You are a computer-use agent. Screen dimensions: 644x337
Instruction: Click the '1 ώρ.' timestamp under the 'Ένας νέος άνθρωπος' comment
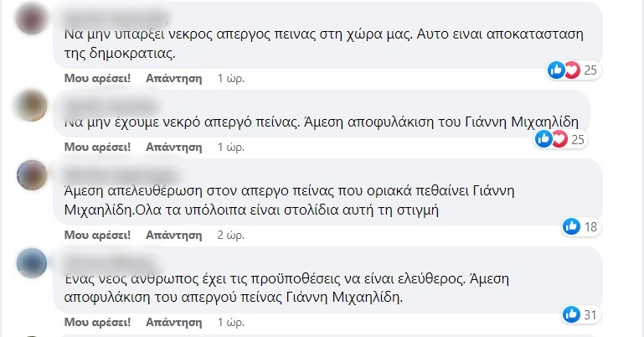[x=229, y=323]
